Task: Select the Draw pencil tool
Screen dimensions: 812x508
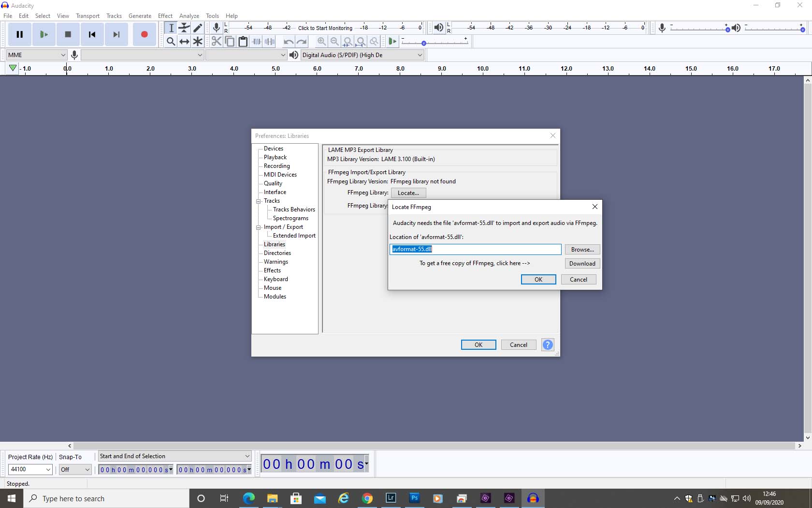Action: (x=198, y=28)
